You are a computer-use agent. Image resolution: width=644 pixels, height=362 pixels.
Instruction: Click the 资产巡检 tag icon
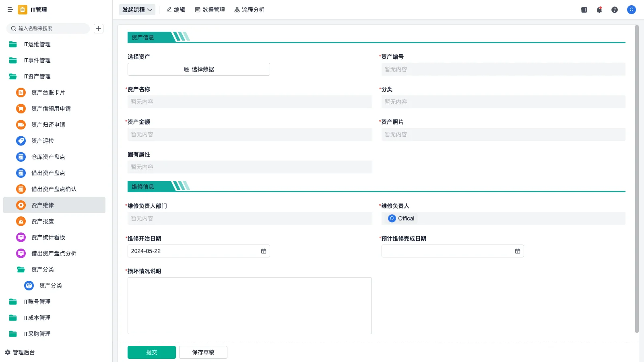point(21,141)
